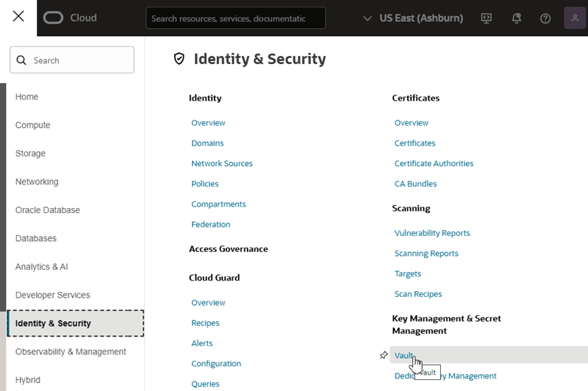Open the Vault link
The width and height of the screenshot is (588, 391).
404,356
